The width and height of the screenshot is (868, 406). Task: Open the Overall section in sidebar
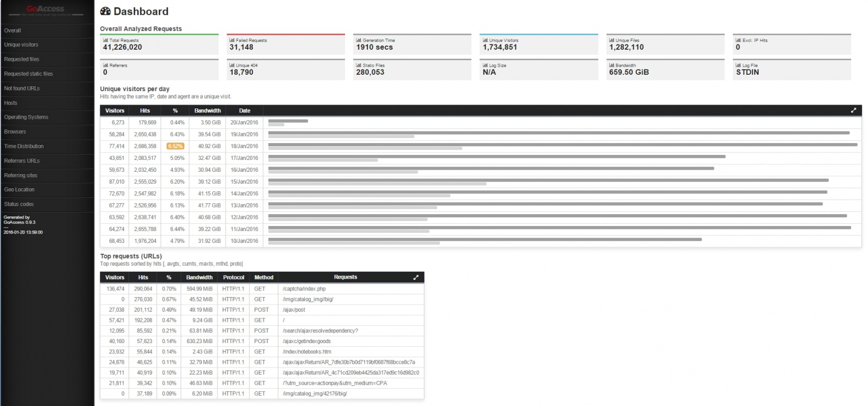pyautogui.click(x=47, y=30)
